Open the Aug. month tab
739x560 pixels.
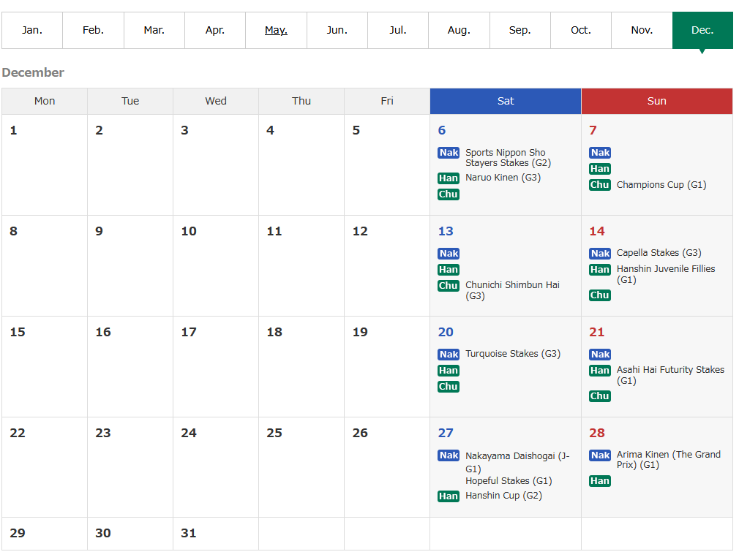coord(459,30)
